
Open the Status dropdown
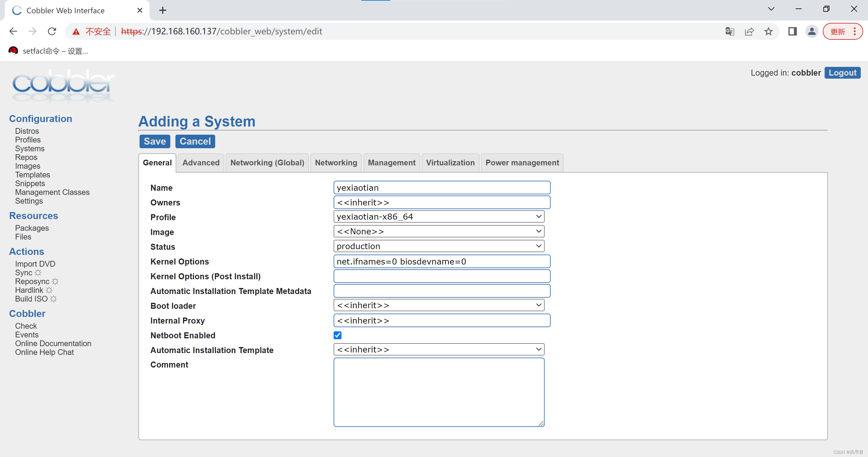click(439, 246)
